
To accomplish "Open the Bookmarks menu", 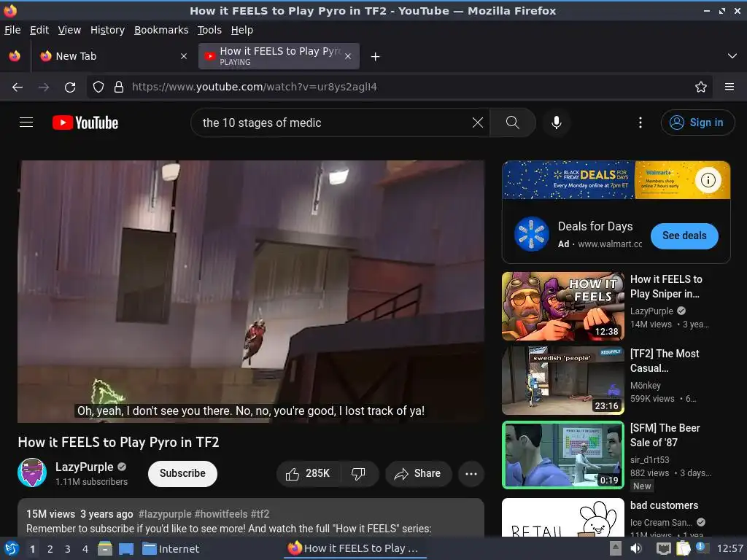I will [x=161, y=30].
